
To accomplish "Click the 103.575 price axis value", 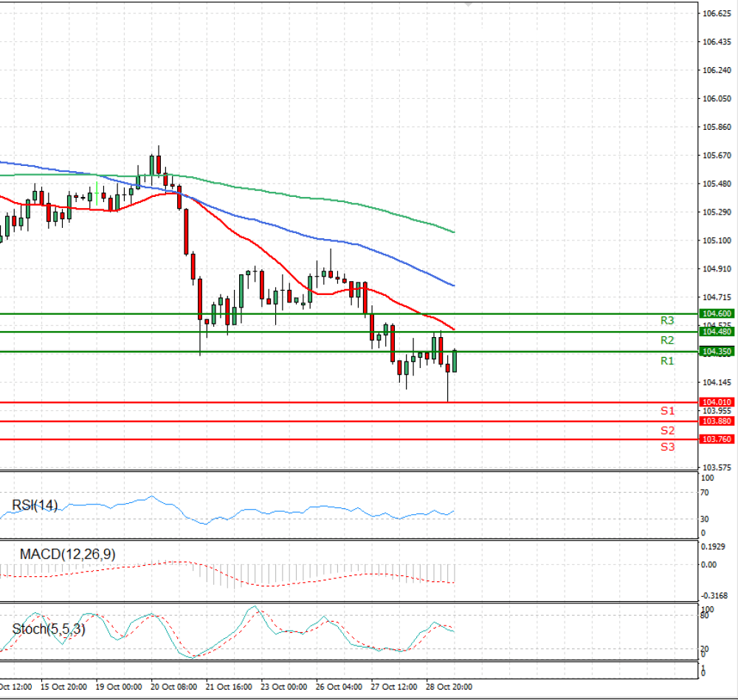I will 717,468.
